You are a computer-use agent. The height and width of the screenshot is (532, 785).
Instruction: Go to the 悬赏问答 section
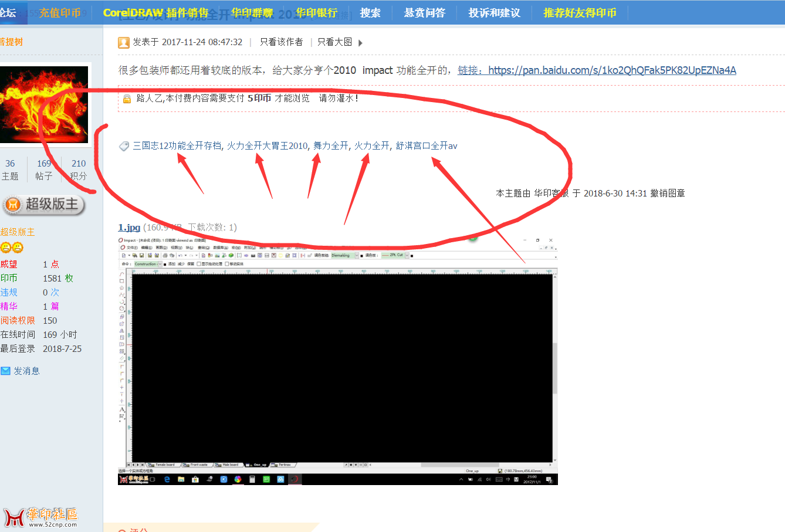tap(425, 13)
